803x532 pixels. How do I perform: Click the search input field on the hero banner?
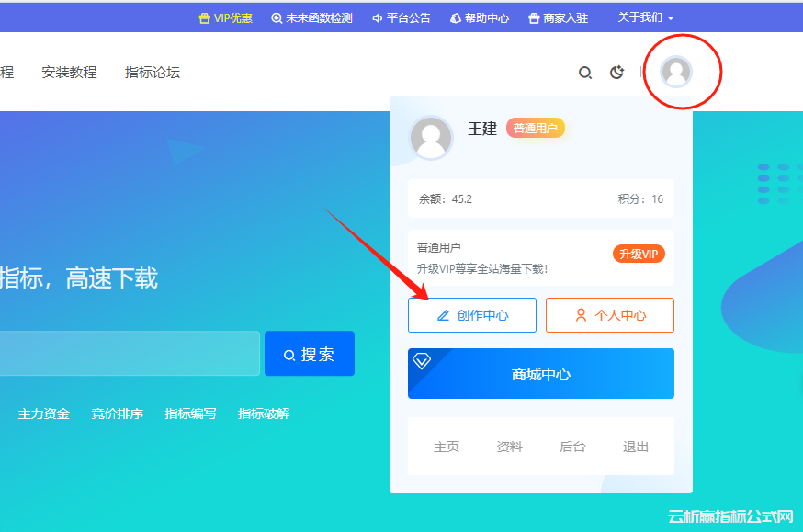pos(130,354)
